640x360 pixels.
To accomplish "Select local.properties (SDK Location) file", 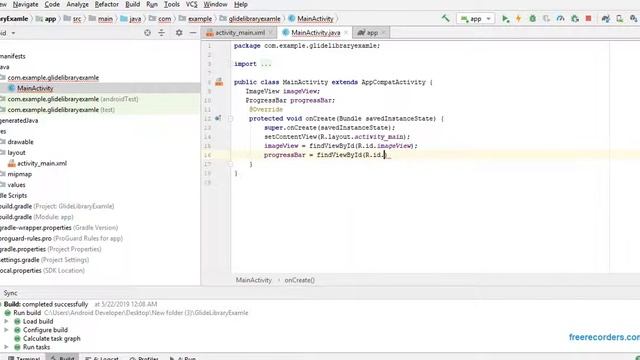I will (x=42, y=270).
